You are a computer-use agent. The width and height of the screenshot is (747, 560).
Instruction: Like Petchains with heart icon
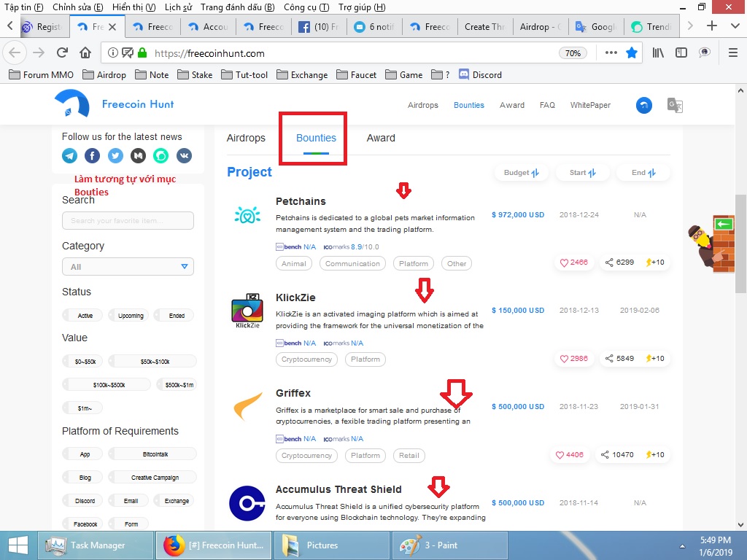click(x=574, y=262)
